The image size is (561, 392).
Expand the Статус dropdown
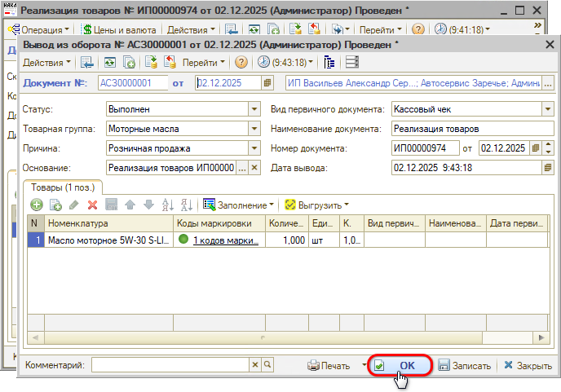(253, 108)
